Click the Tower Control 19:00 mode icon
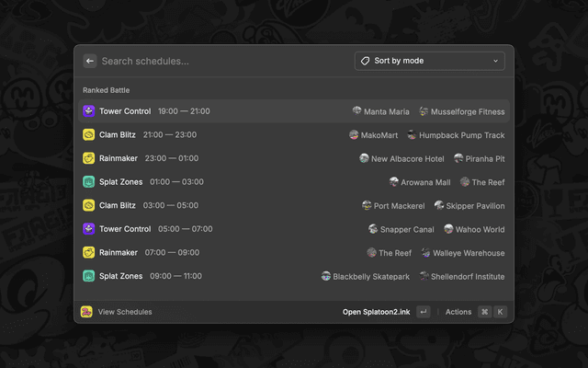 pos(88,111)
